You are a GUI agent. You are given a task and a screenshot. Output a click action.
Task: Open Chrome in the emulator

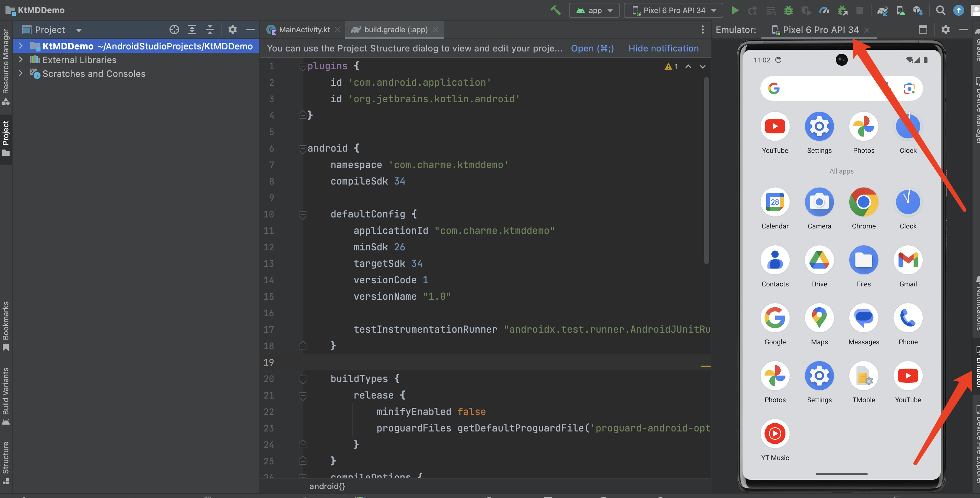pos(864,202)
